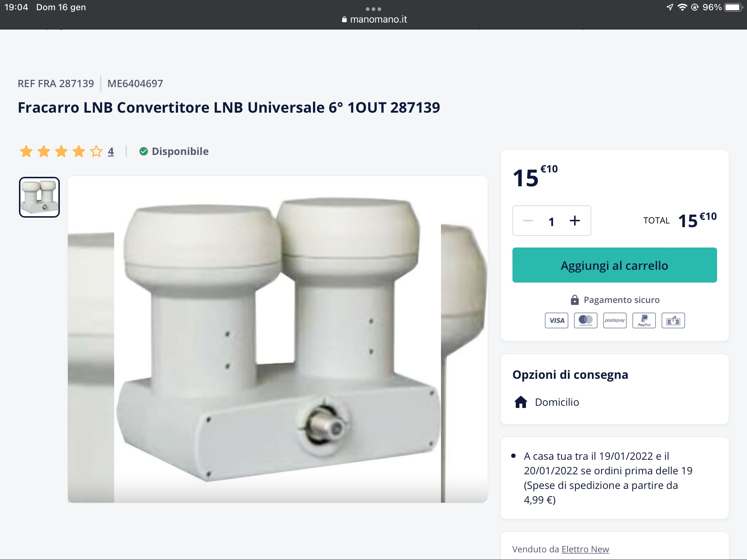Tap the Wi-Fi status icon
Image resolution: width=747 pixels, height=560 pixels.
(682, 7)
